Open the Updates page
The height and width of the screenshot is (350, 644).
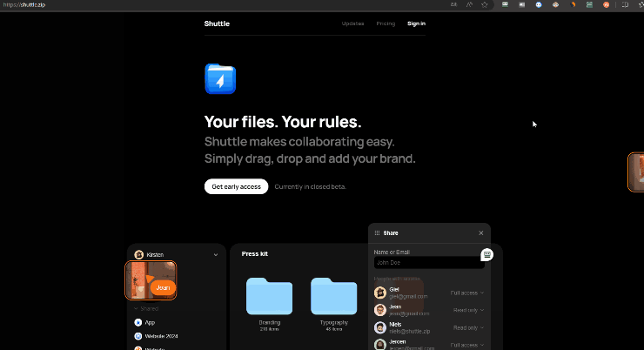(x=352, y=24)
